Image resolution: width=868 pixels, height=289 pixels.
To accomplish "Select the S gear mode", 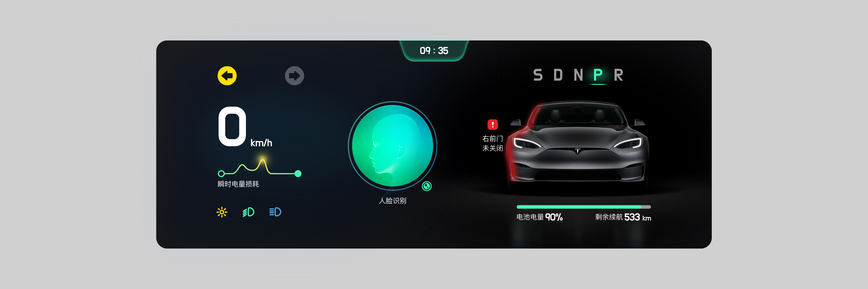I will pyautogui.click(x=538, y=75).
